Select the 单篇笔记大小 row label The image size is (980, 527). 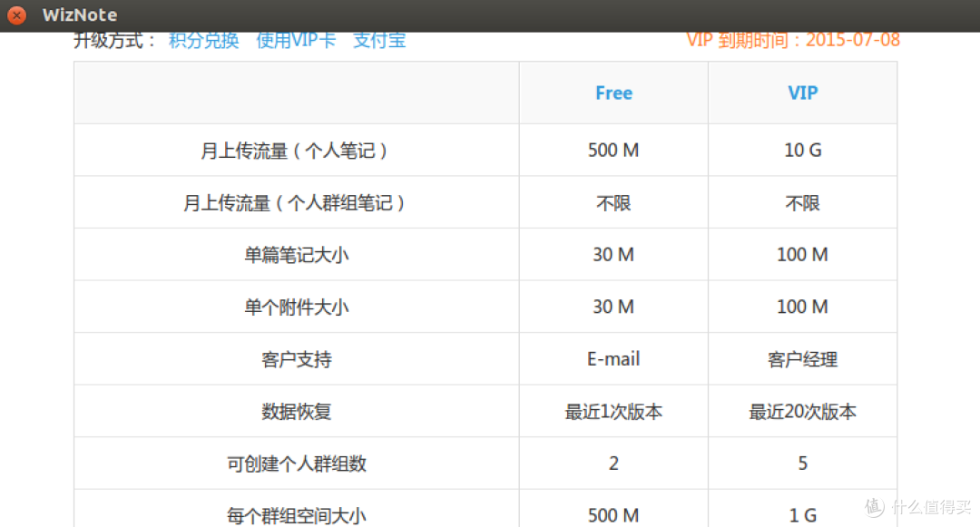tap(296, 255)
